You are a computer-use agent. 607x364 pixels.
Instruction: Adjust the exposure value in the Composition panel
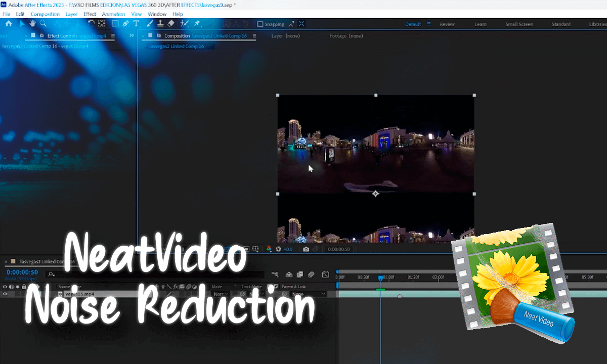click(288, 249)
